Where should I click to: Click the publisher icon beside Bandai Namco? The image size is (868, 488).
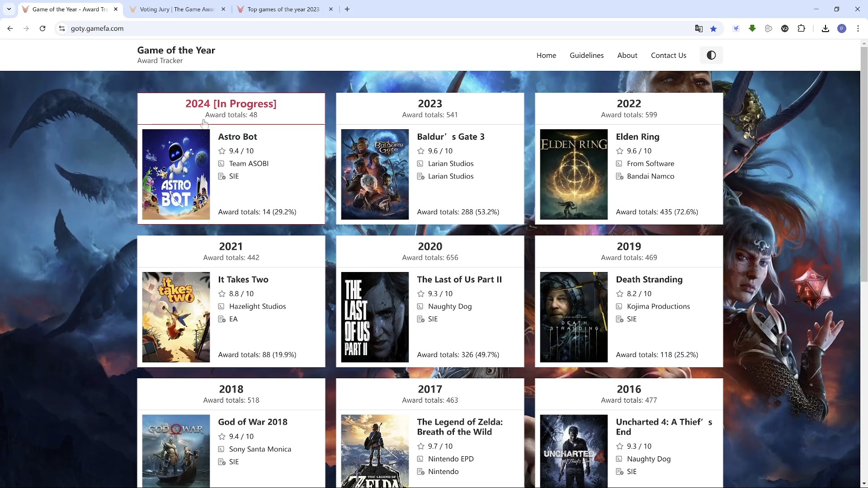[619, 176]
